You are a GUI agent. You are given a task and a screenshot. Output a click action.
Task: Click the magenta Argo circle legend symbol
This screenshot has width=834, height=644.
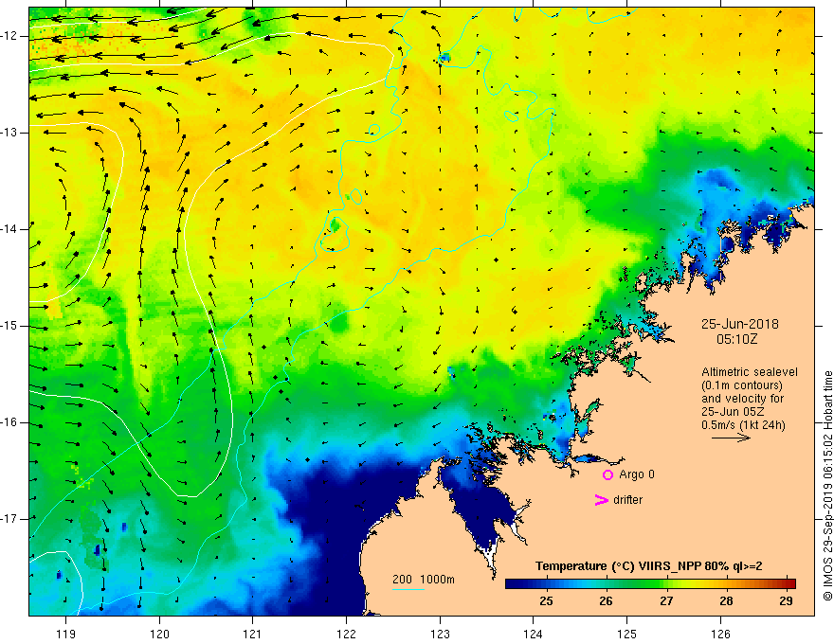tap(607, 475)
